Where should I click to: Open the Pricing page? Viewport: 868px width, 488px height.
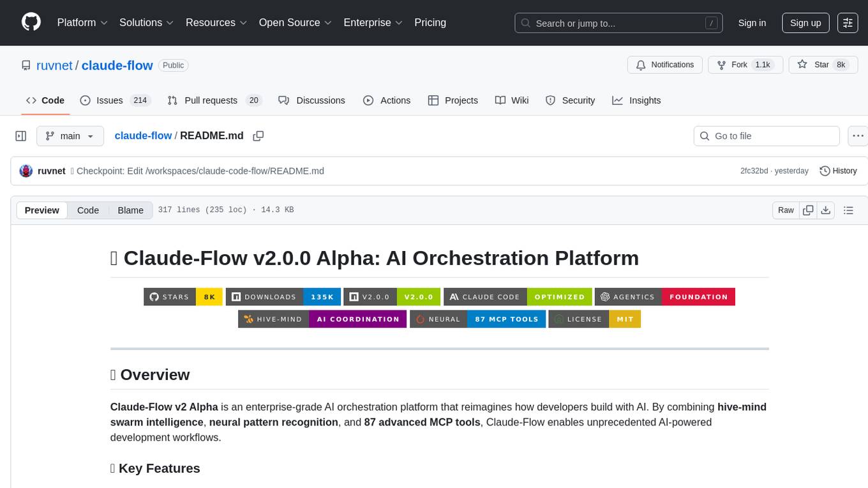[430, 22]
